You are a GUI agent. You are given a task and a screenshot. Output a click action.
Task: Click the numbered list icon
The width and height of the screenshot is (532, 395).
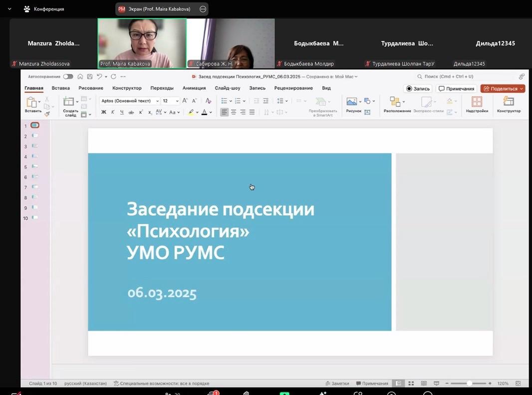point(238,101)
